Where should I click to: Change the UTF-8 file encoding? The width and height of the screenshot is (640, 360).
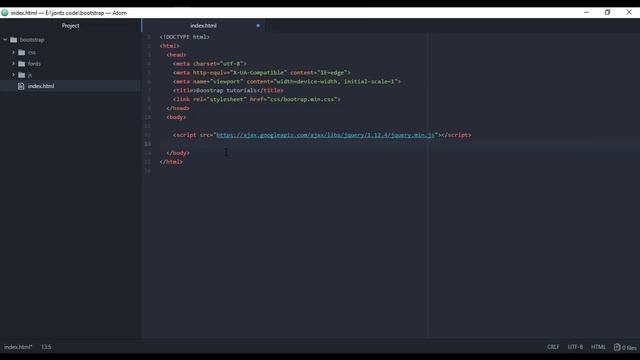[x=575, y=347]
